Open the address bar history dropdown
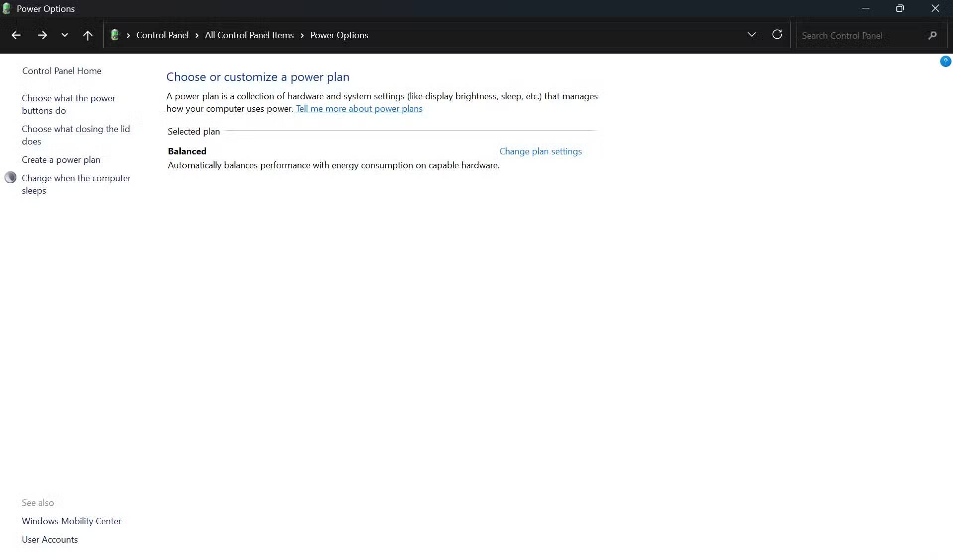The image size is (953, 560). 751,35
